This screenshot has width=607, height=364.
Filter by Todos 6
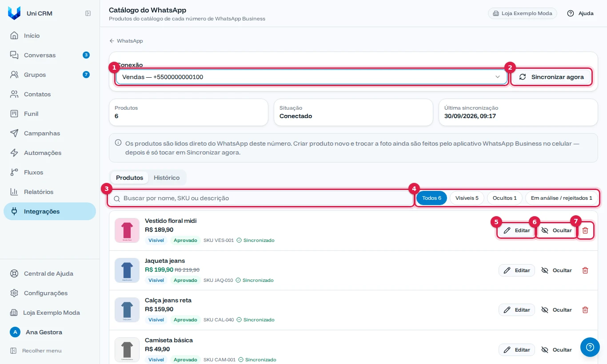pyautogui.click(x=431, y=198)
